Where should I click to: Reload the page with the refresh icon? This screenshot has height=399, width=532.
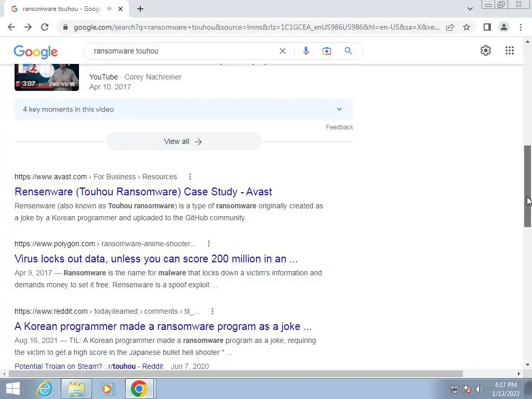tap(45, 27)
